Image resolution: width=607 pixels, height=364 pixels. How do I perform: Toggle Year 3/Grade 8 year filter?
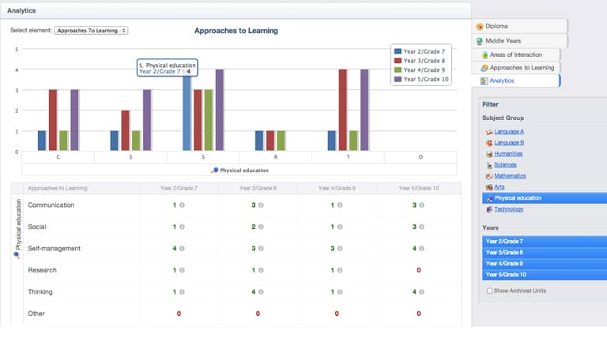545,253
